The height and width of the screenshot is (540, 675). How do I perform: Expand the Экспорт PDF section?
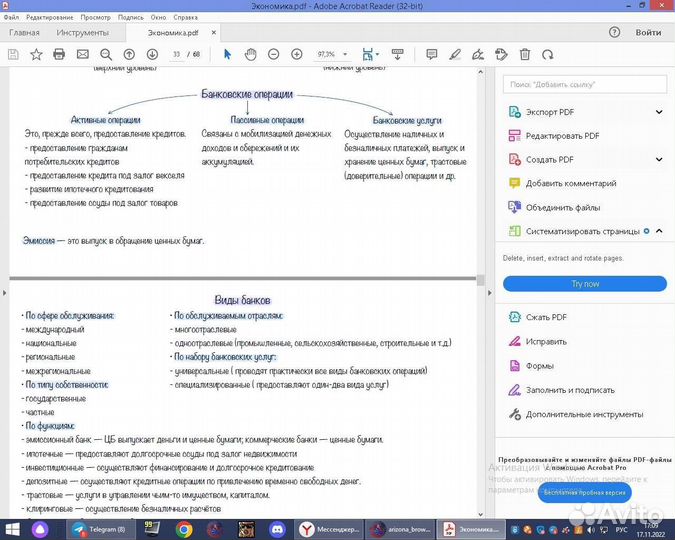pyautogui.click(x=659, y=111)
